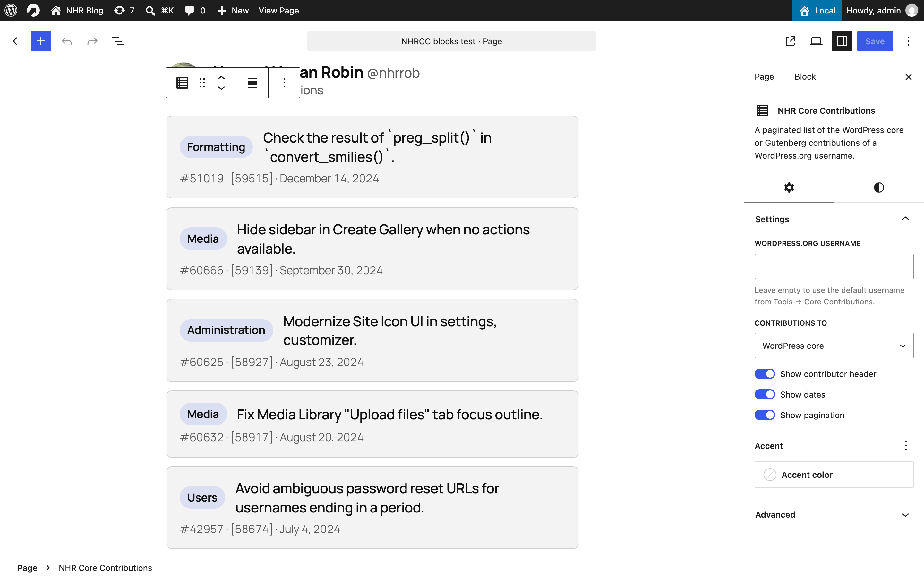Move the block down
The image size is (924, 578).
(221, 88)
